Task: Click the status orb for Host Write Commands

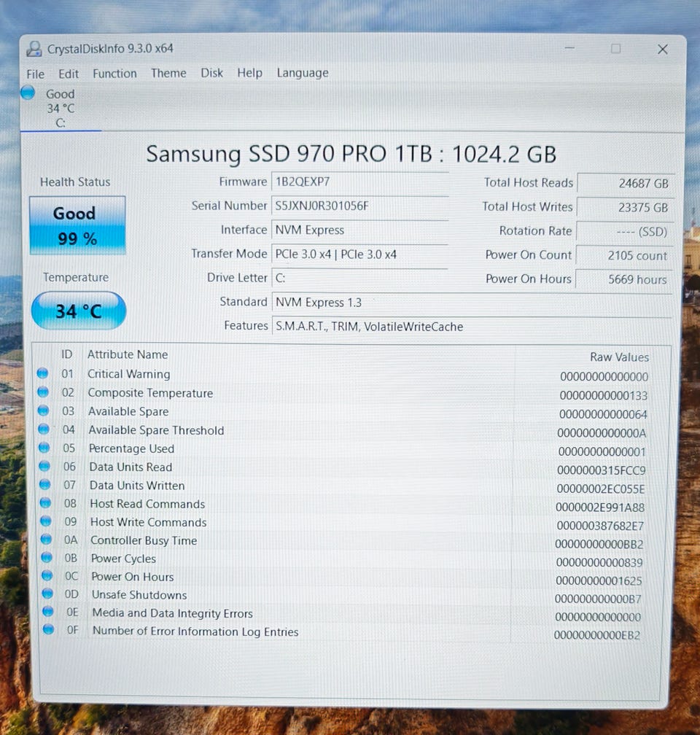Action: (46, 521)
